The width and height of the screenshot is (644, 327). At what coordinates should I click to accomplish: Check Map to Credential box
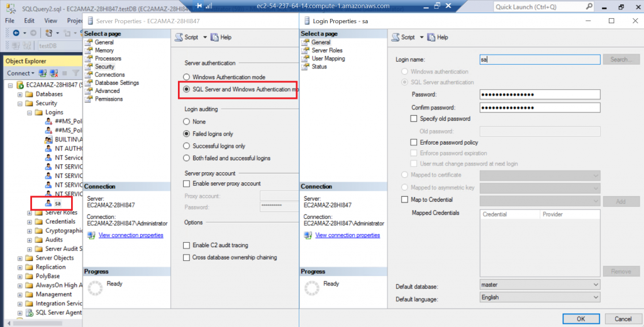pyautogui.click(x=404, y=199)
